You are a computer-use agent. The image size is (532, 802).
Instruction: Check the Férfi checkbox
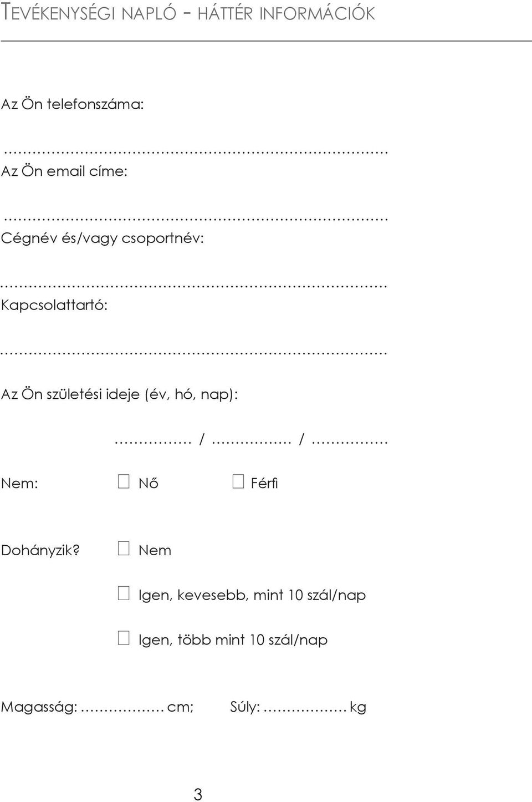(x=238, y=481)
